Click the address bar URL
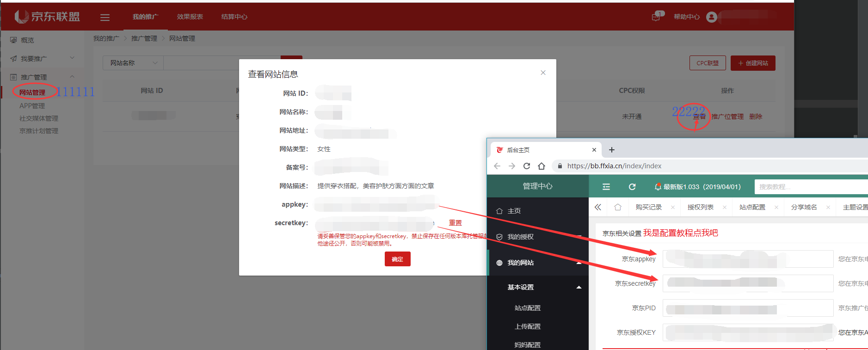Image resolution: width=868 pixels, height=350 pixels. coord(614,166)
